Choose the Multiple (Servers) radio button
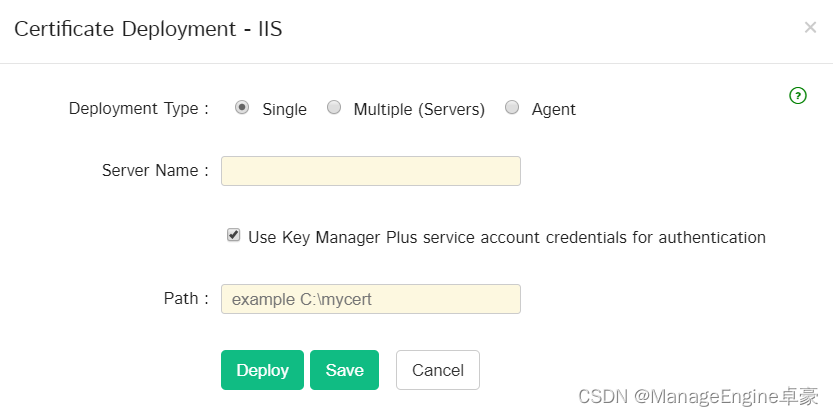 (x=334, y=108)
